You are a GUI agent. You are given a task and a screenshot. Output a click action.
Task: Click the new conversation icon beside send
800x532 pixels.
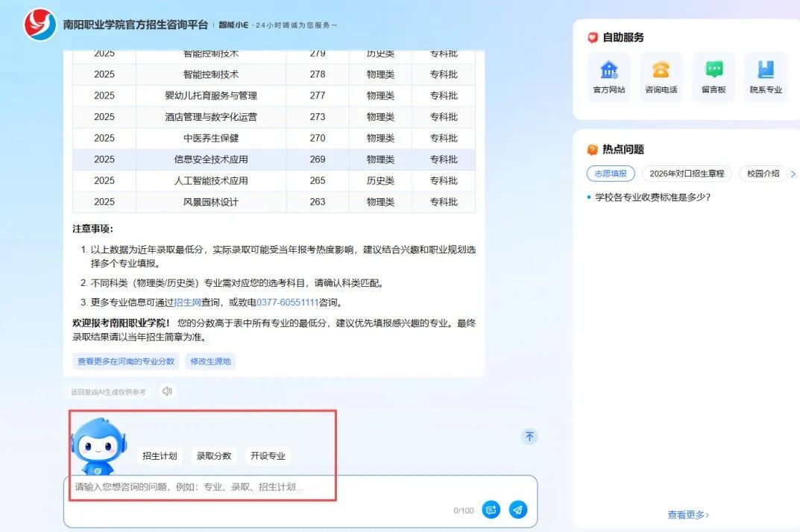point(491,510)
